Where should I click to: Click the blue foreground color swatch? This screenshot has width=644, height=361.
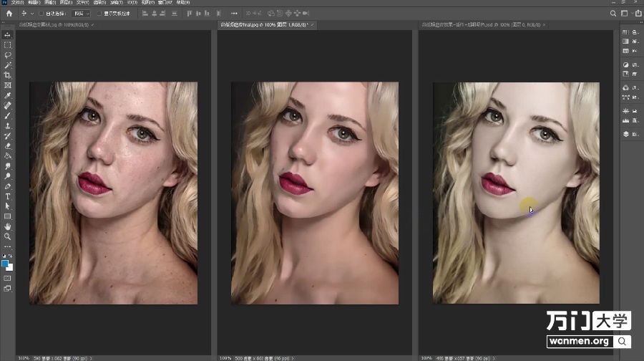pyautogui.click(x=5, y=264)
